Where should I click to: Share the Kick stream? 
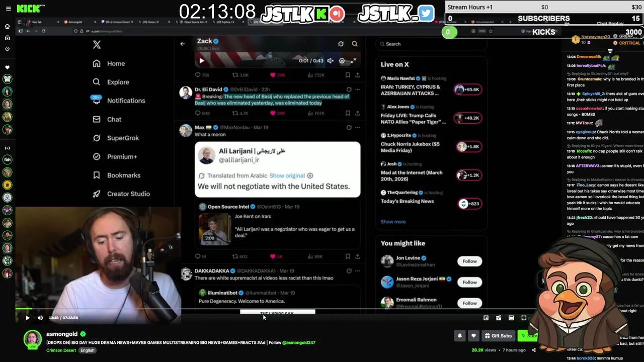pyautogui.click(x=534, y=350)
